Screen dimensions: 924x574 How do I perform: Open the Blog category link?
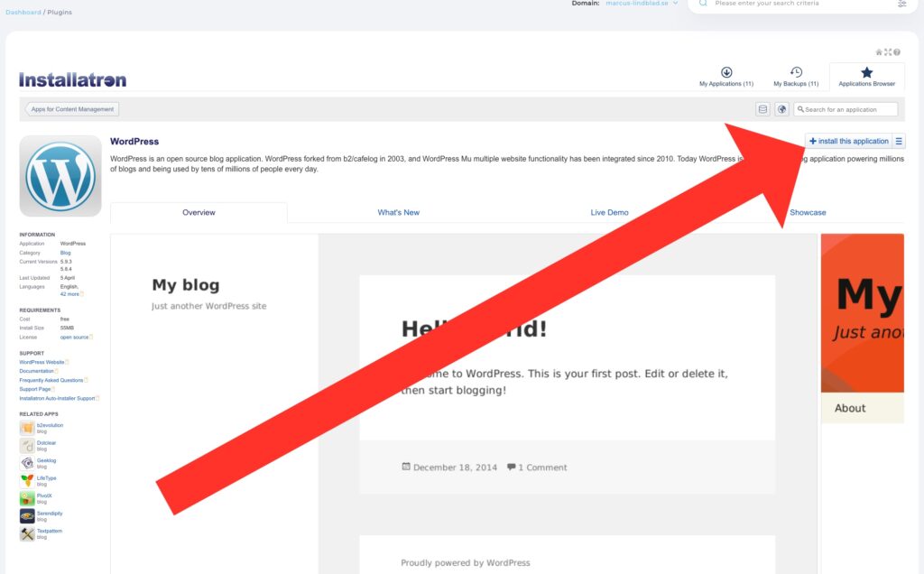coord(65,253)
